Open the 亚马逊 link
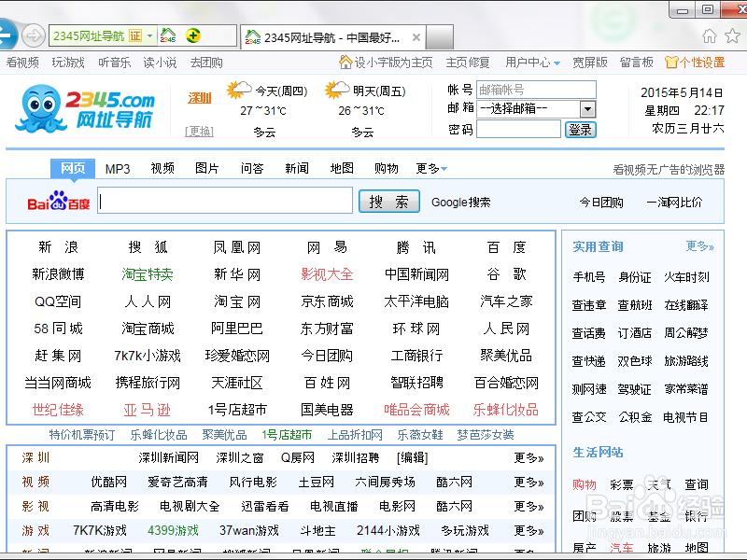 pyautogui.click(x=148, y=410)
